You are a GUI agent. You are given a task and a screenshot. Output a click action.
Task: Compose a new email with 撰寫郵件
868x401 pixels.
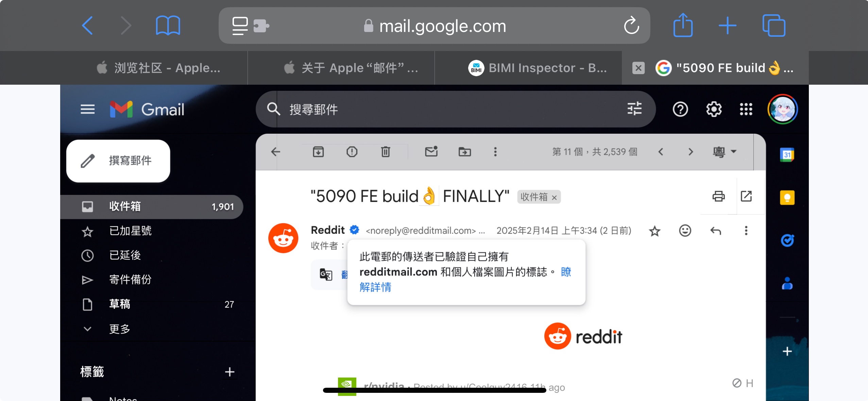[118, 161]
